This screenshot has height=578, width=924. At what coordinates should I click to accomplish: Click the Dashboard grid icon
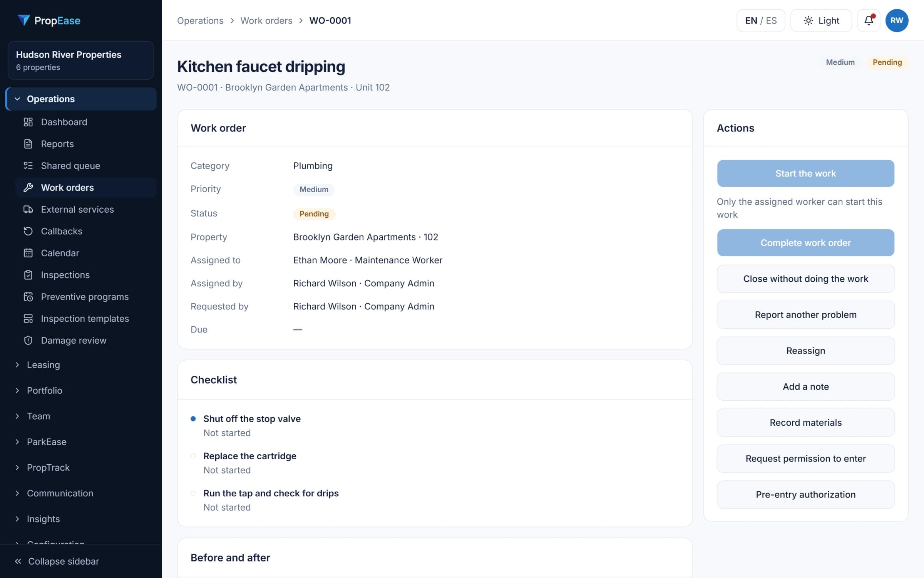[x=28, y=122]
